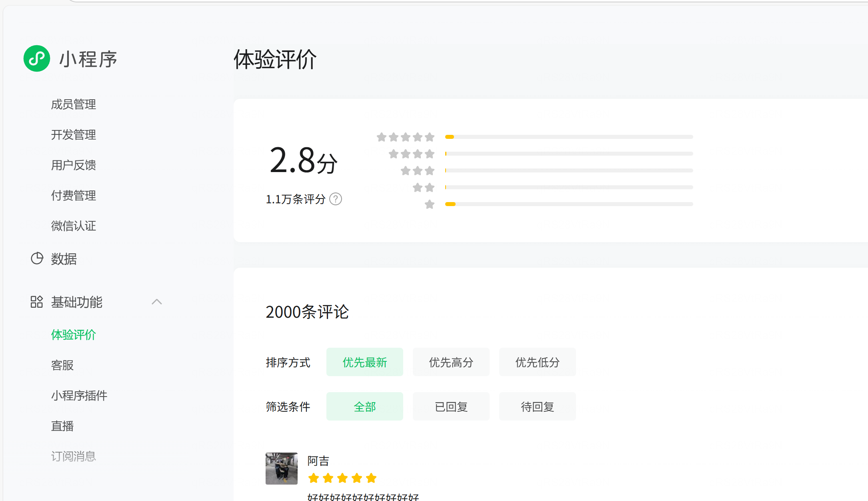Screen dimensions: 868x501
Task: Click the single-star rating row icon
Action: point(429,204)
